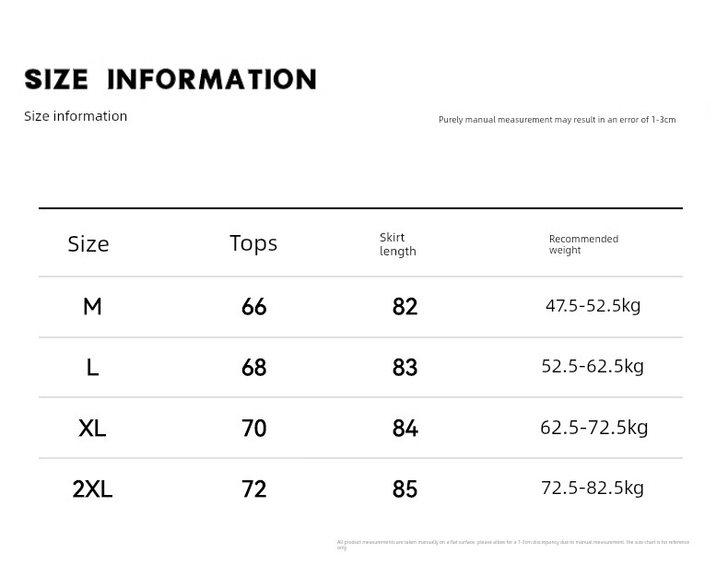The width and height of the screenshot is (728, 577).
Task: Click the Recommended weight column header
Action: click(x=583, y=244)
